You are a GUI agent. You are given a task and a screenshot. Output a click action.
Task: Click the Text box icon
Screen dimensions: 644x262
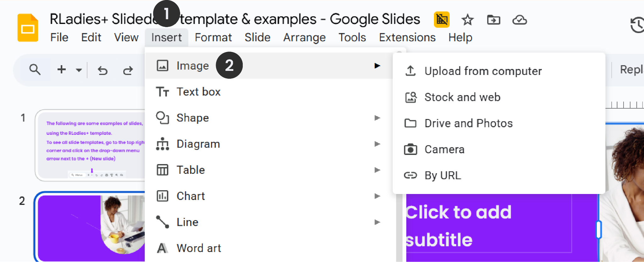coord(163,92)
